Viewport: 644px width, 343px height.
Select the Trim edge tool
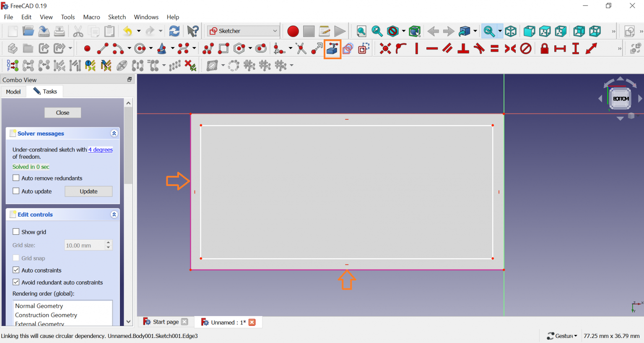[301, 49]
